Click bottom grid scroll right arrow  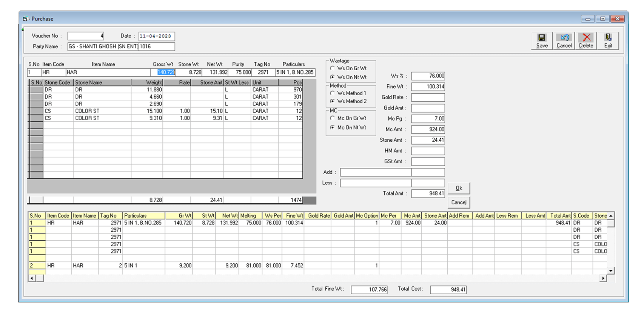603,278
